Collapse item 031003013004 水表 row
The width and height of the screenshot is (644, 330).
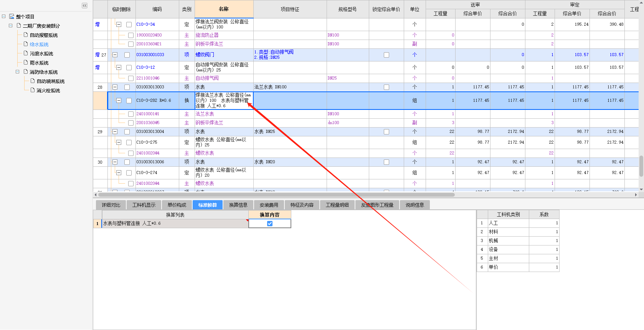pyautogui.click(x=115, y=132)
